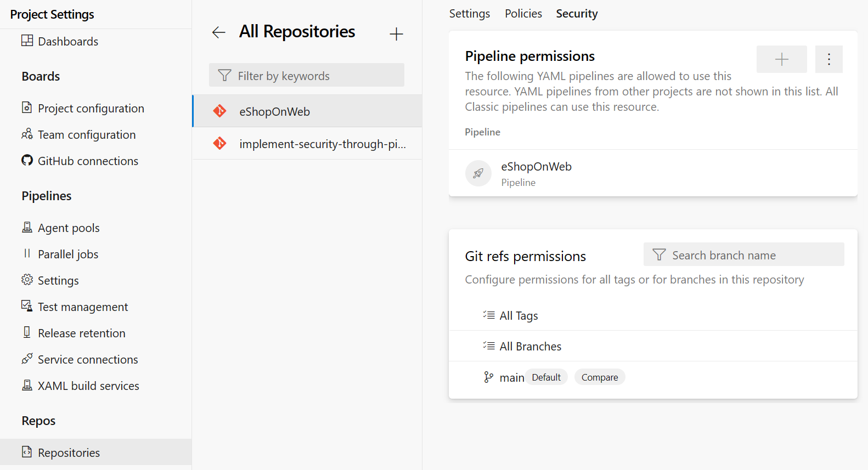Switch to the Policies tab

(x=523, y=13)
